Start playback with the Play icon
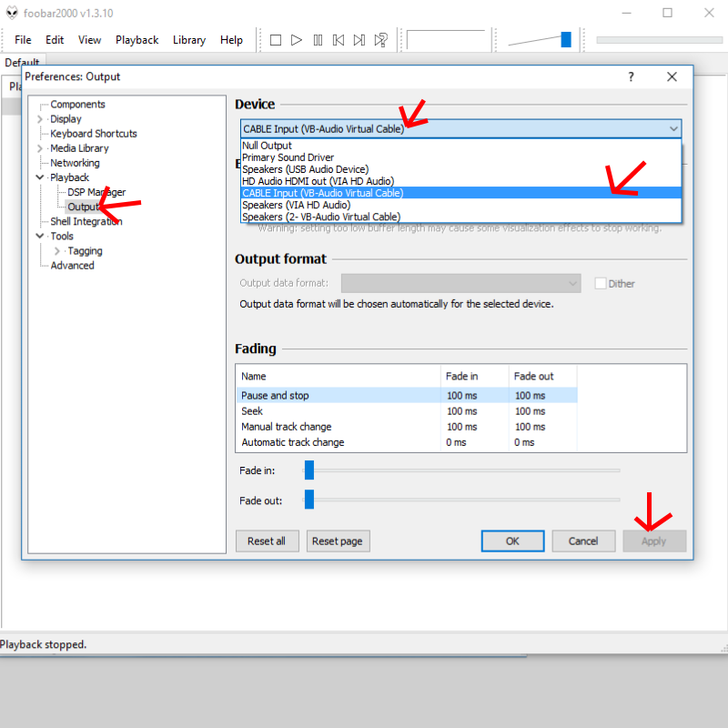Viewport: 728px width, 728px height. click(x=297, y=40)
